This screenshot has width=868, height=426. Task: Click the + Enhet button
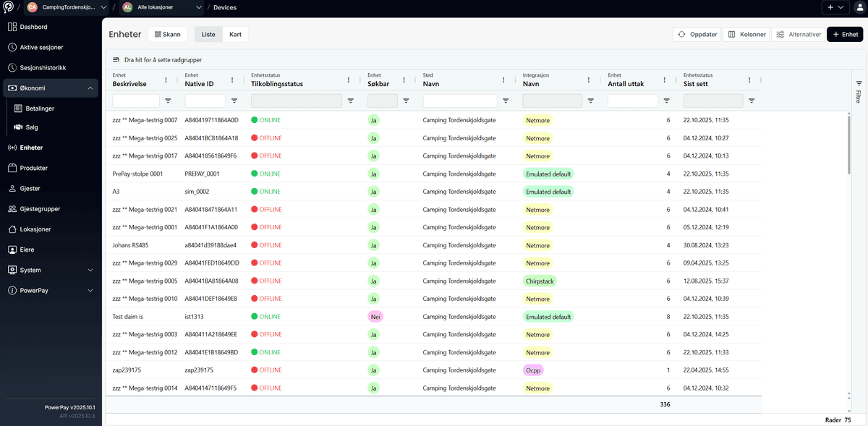click(x=845, y=34)
